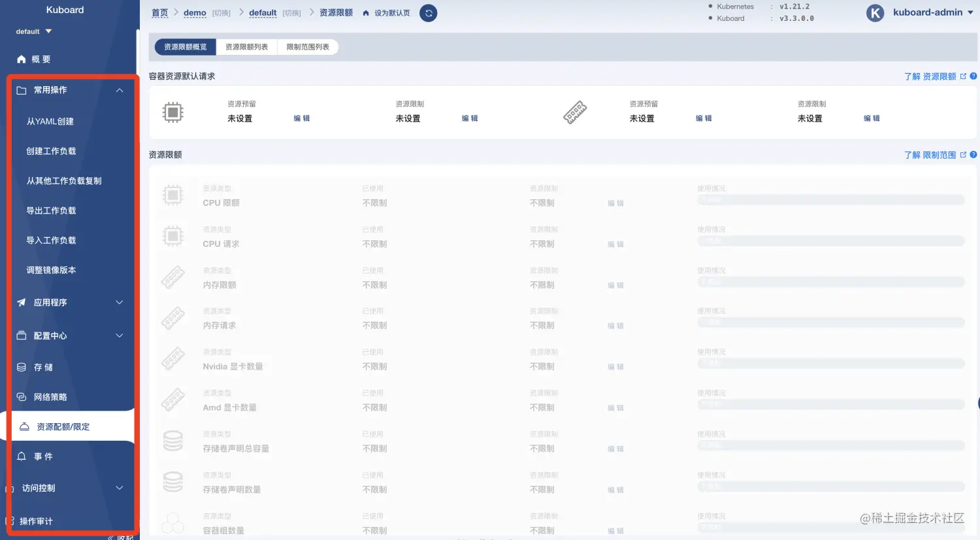This screenshot has width=980, height=540.
Task: Click the default namespace breadcrumb link
Action: [x=263, y=13]
